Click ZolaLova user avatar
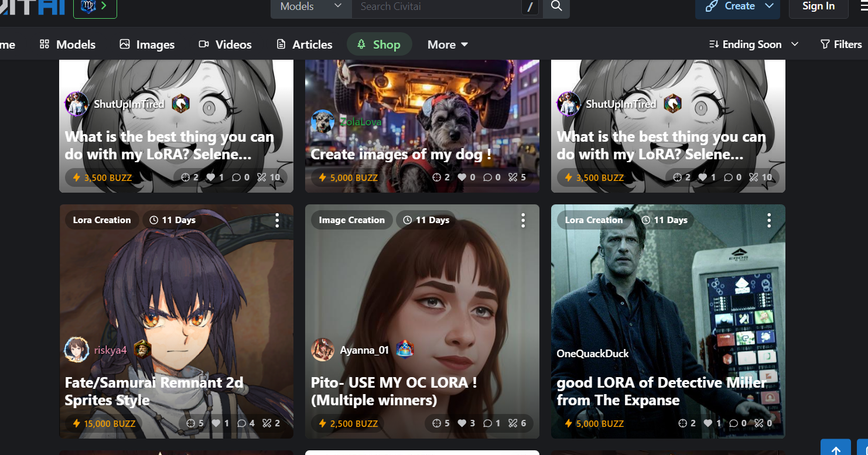This screenshot has width=868, height=455. tap(323, 122)
